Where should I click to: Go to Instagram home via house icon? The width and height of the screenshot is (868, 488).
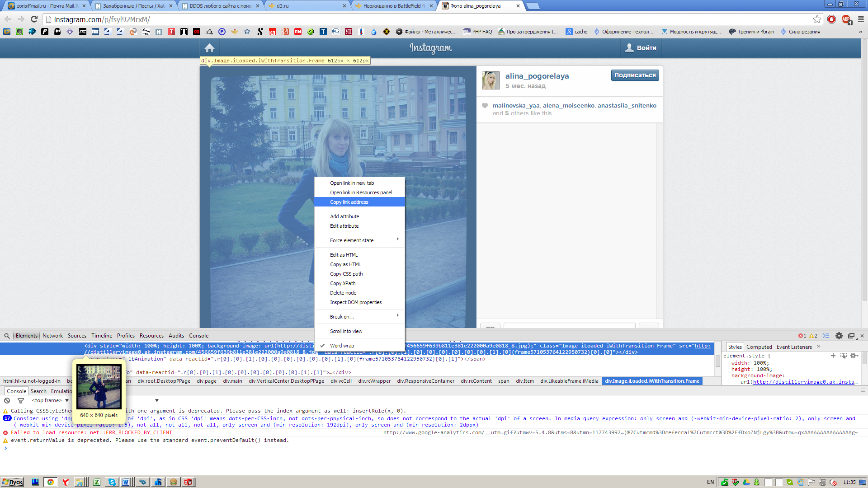point(209,48)
